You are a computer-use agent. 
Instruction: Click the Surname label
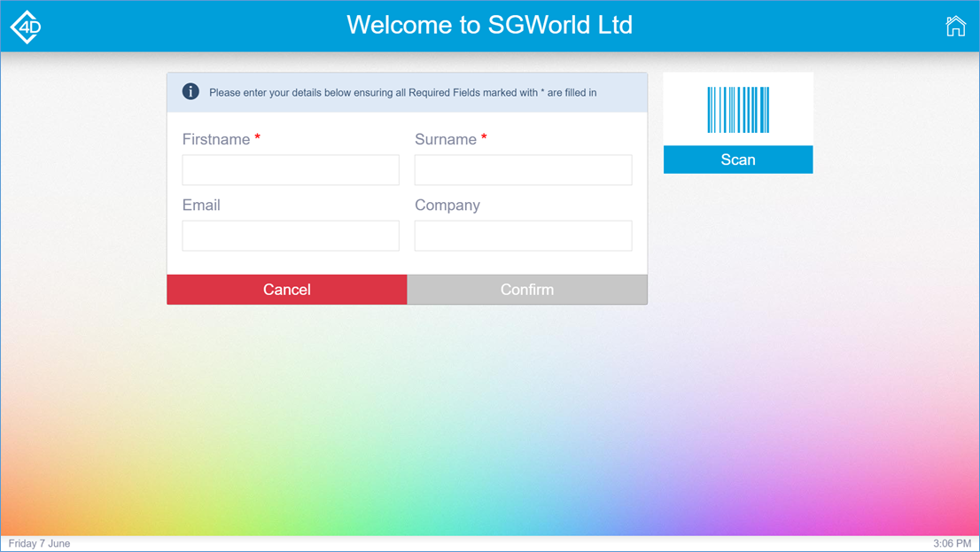pyautogui.click(x=446, y=139)
